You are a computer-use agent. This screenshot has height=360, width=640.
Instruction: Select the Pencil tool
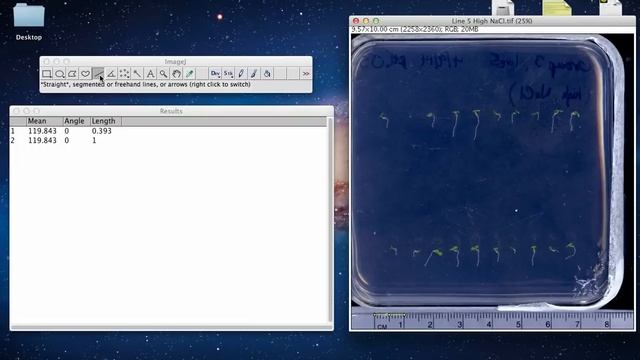(241, 73)
